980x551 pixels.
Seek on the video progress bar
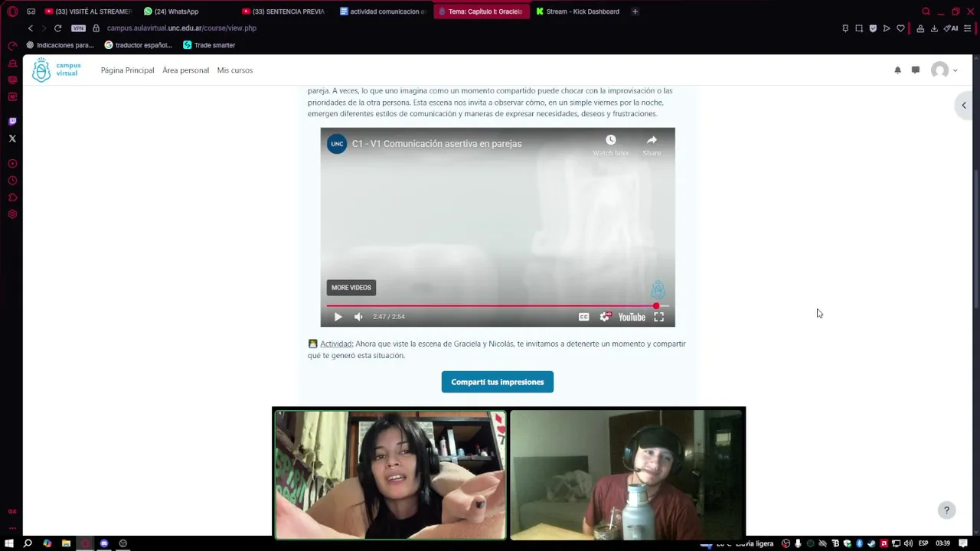(x=498, y=306)
